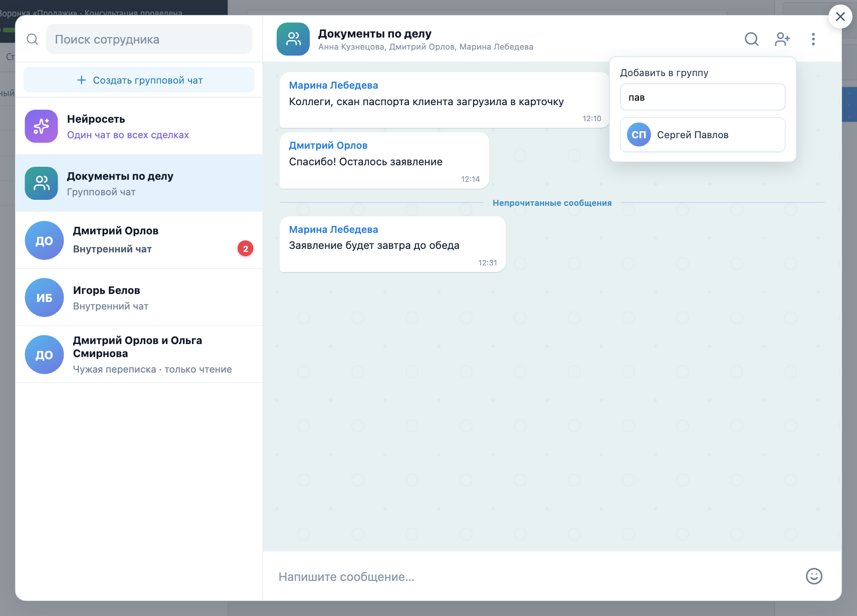Create a new group chat
Image resolution: width=857 pixels, height=616 pixels.
tap(139, 80)
